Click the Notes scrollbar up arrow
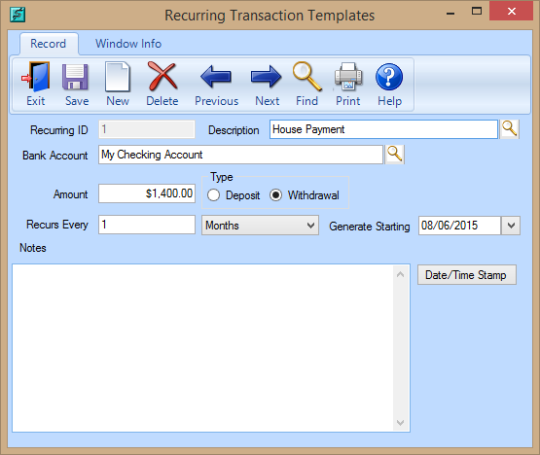Image resolution: width=540 pixels, height=455 pixels. [401, 275]
